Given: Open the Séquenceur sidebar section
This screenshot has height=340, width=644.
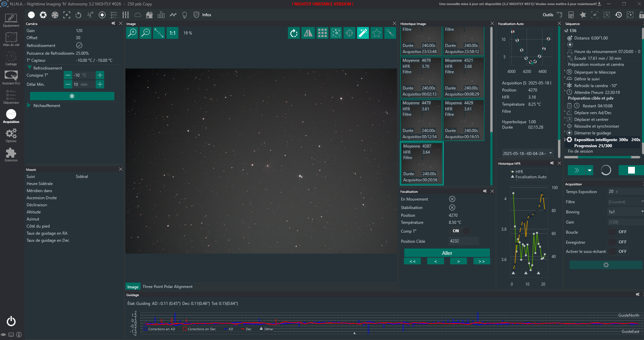Looking at the screenshot, I should pos(11,97).
